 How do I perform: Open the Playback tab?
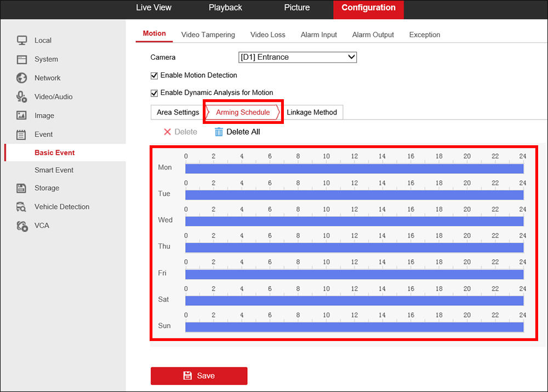pyautogui.click(x=225, y=8)
